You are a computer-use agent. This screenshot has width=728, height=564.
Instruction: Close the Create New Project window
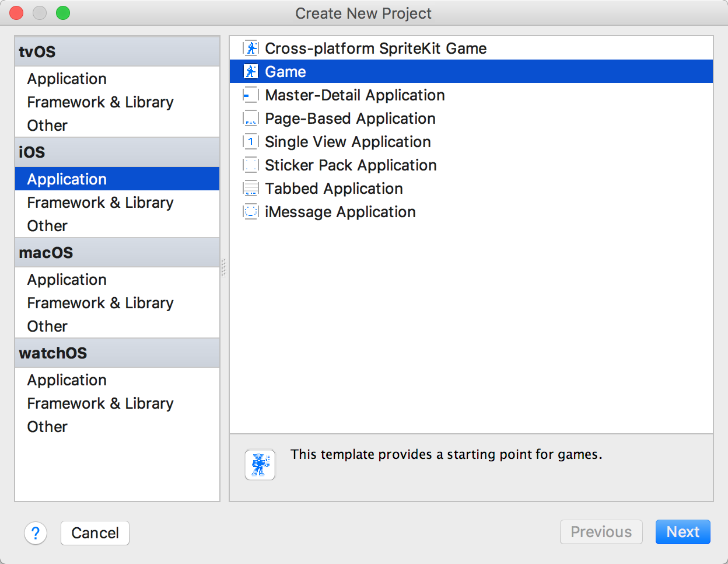tap(16, 13)
